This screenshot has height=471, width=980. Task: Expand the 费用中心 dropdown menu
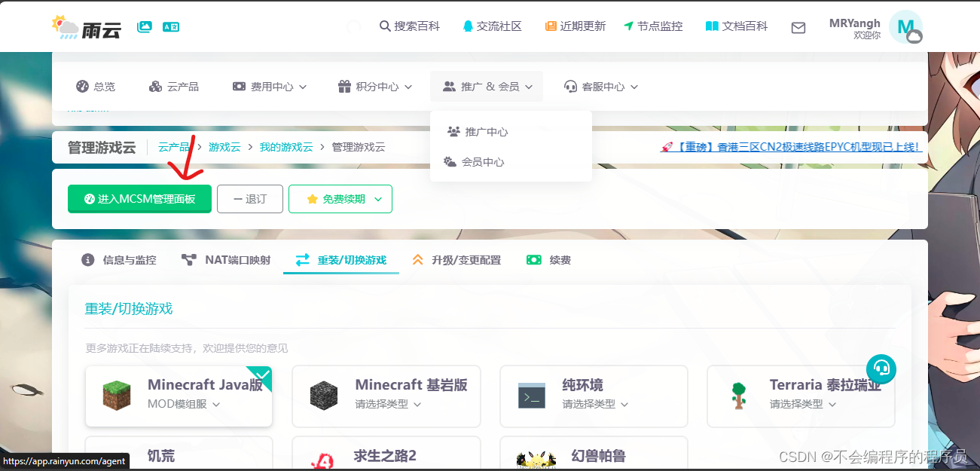click(x=270, y=87)
